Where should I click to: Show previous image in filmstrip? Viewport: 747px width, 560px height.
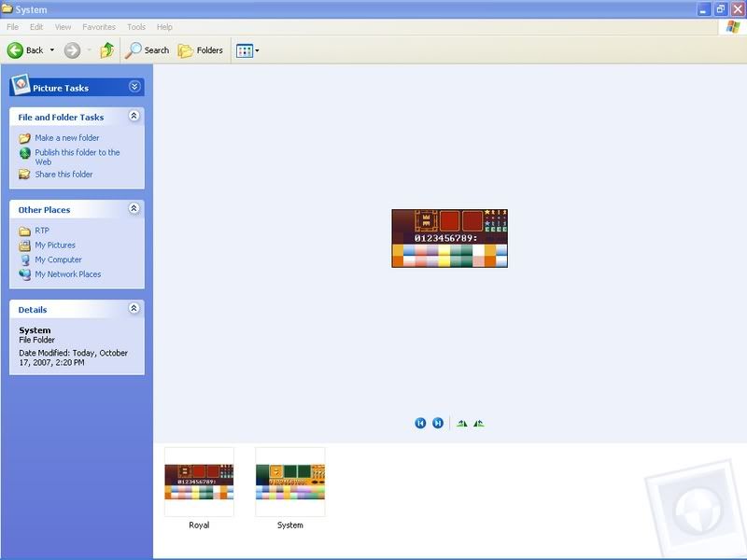pos(420,424)
